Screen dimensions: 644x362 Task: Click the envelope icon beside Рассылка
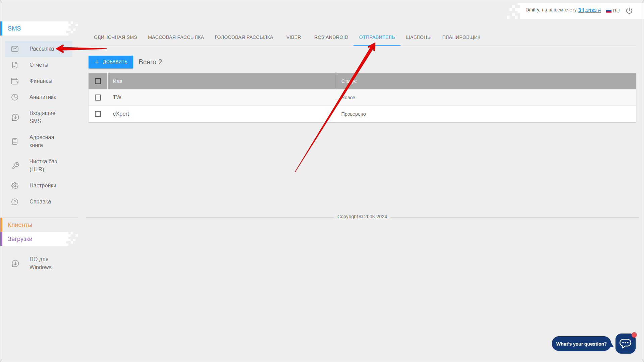click(15, 49)
